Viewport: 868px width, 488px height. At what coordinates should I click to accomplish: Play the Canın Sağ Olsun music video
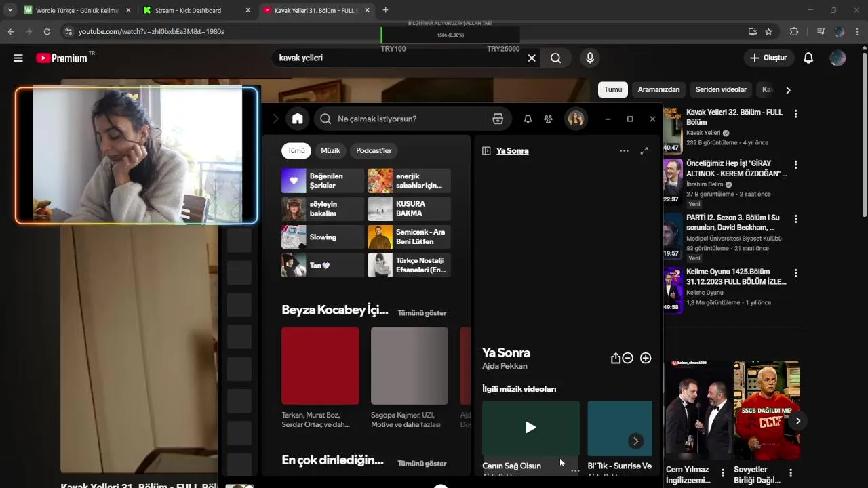pos(531,427)
